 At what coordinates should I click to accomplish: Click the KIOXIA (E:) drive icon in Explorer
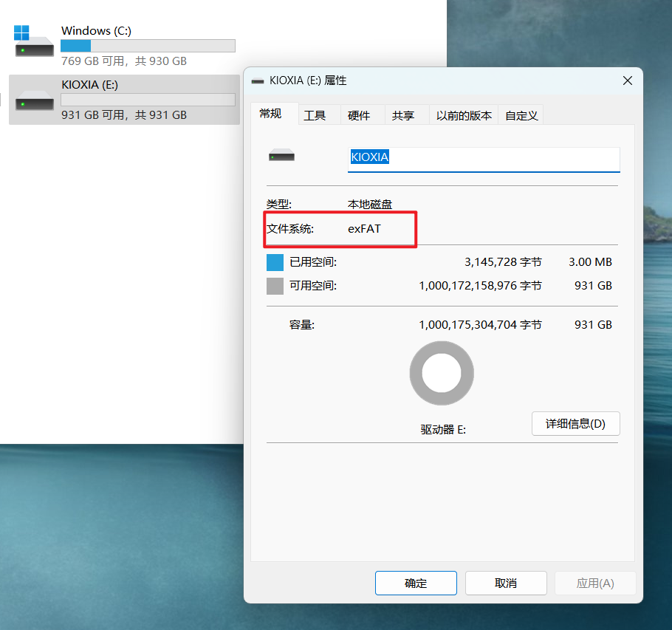(34, 101)
